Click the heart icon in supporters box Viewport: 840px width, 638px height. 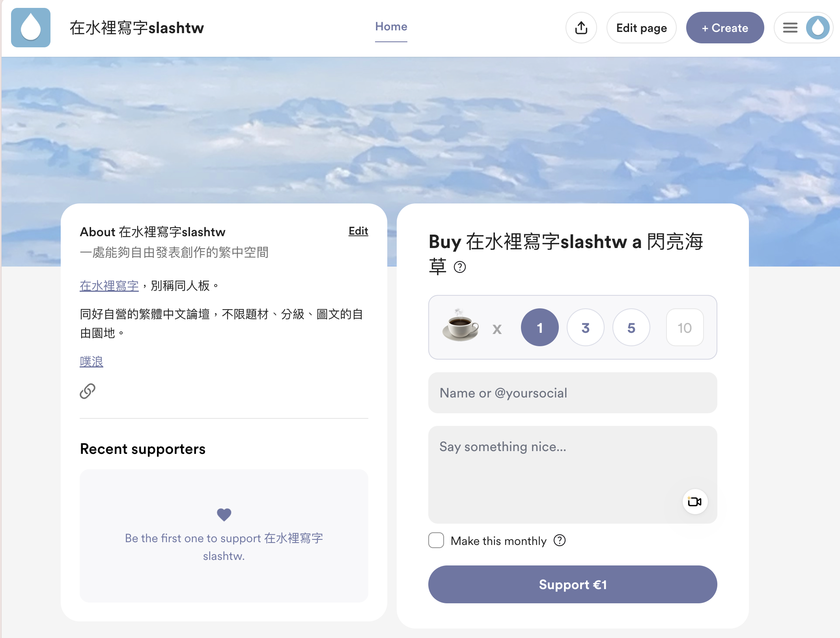tap(224, 515)
